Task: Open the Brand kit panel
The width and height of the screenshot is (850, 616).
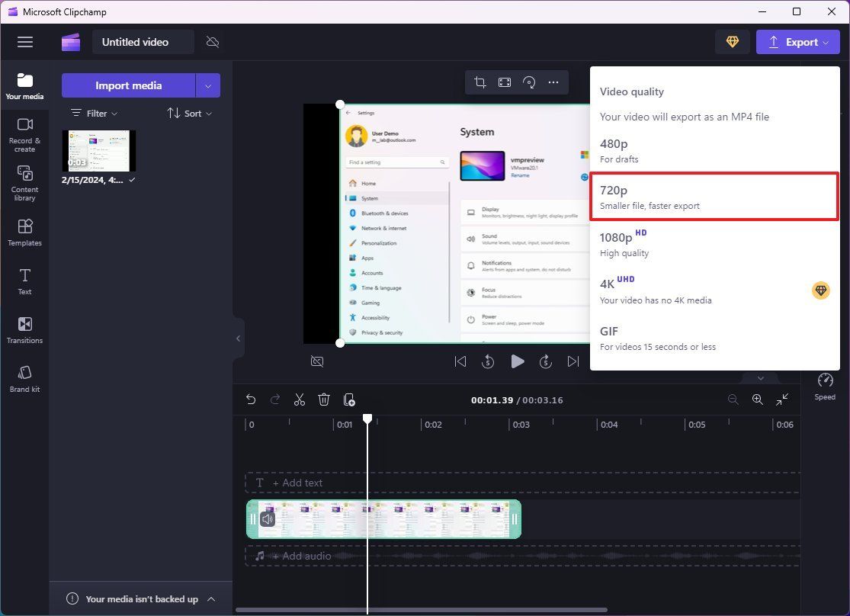Action: tap(24, 378)
